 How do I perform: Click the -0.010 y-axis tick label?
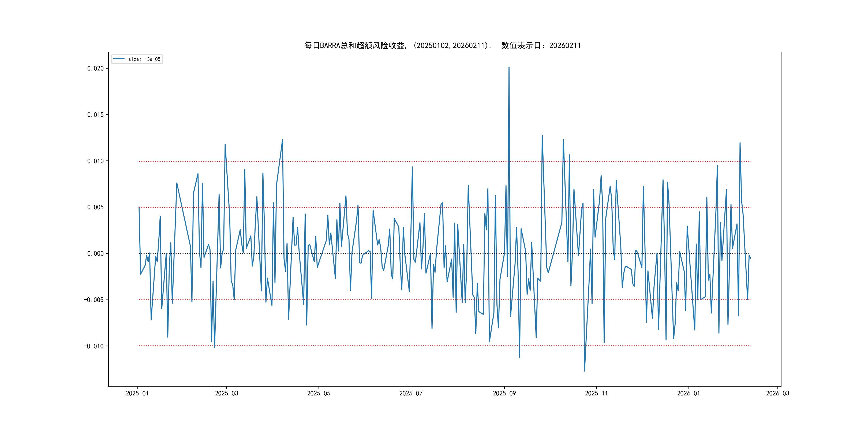click(94, 346)
